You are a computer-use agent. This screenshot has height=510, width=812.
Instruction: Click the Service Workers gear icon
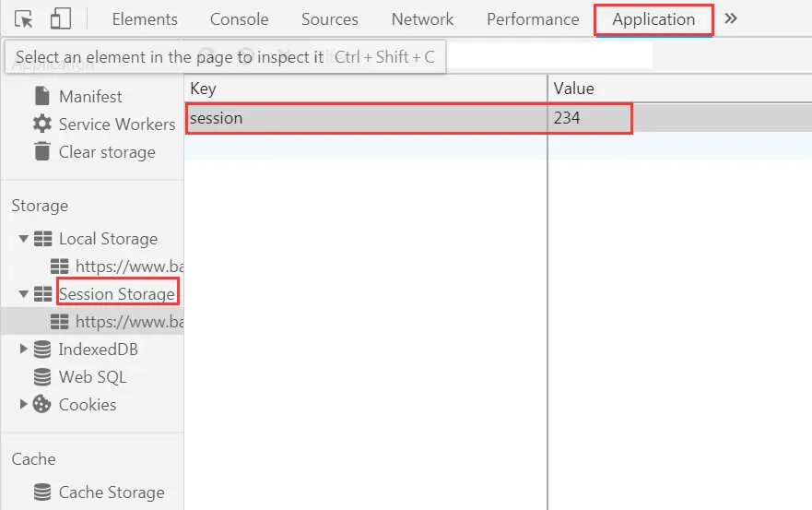(41, 124)
